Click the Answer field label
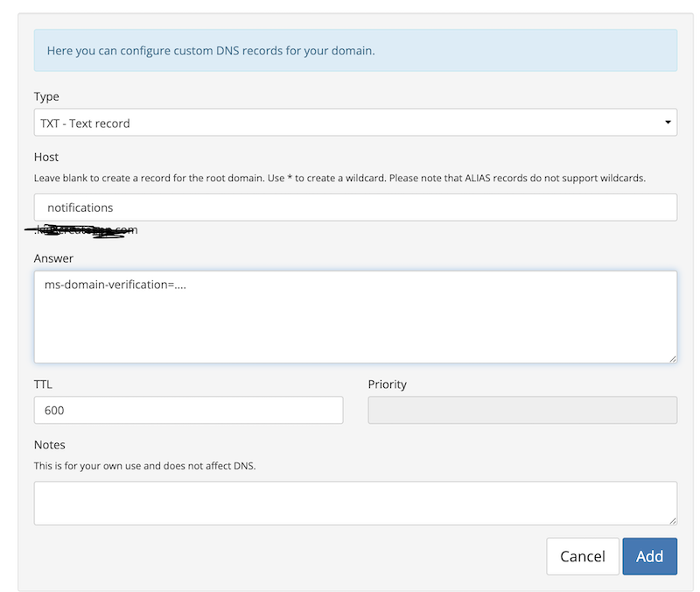Image resolution: width=700 pixels, height=592 pixels. [x=53, y=258]
